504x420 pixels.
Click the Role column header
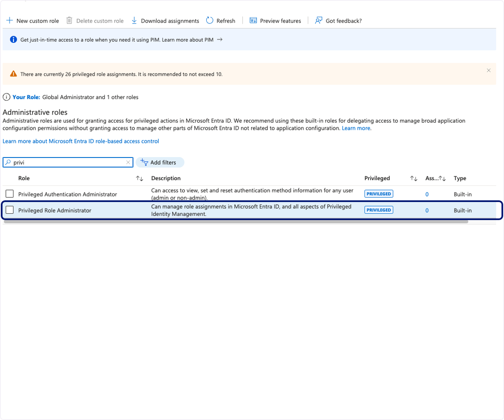coord(24,178)
